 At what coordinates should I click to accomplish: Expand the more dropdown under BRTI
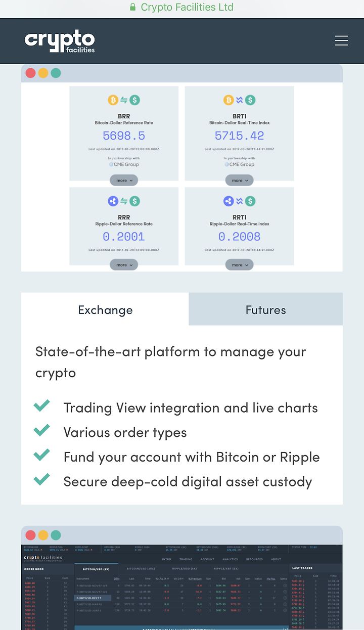[239, 180]
